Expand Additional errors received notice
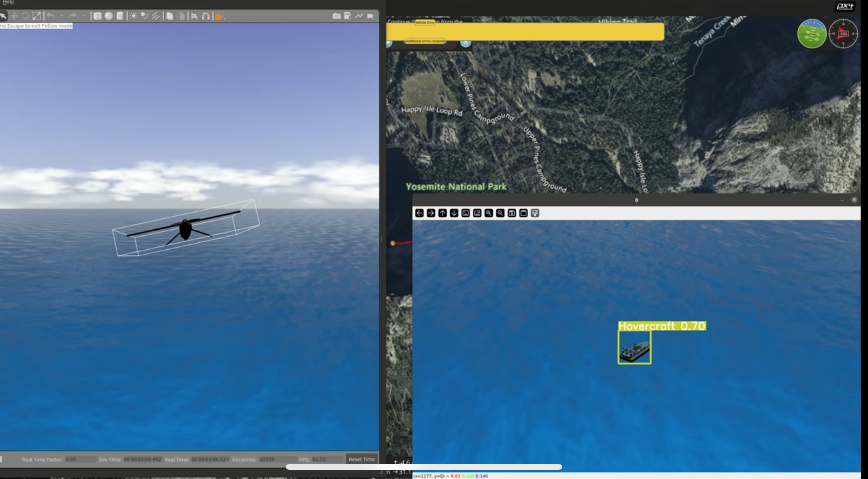Screen dimensions: 868x479 click(425, 41)
